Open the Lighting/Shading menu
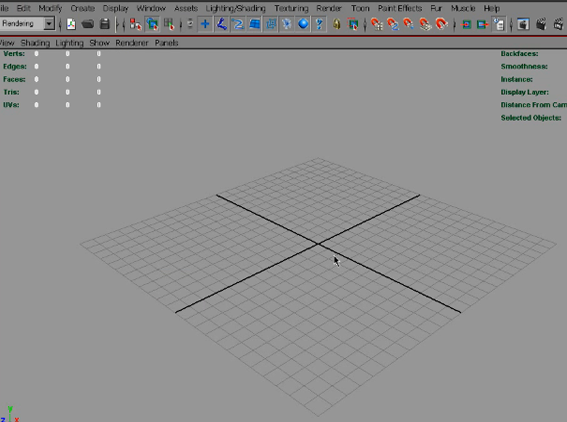567x422 pixels. point(235,8)
